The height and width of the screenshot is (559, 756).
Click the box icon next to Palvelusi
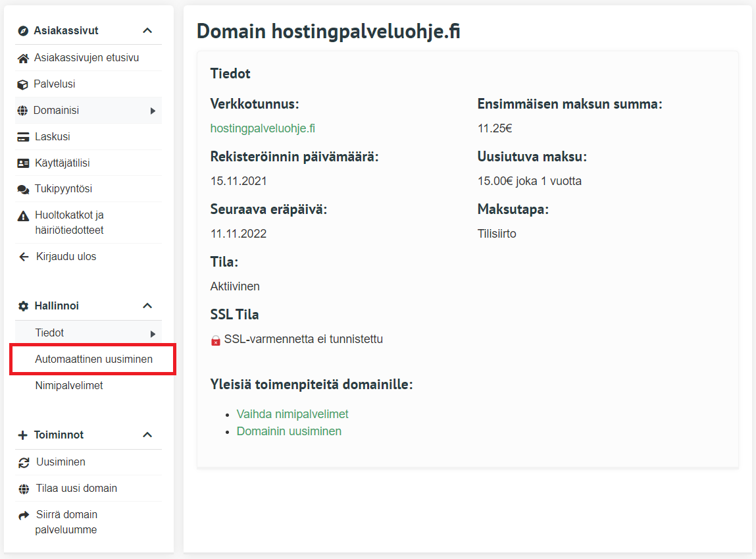(x=23, y=85)
